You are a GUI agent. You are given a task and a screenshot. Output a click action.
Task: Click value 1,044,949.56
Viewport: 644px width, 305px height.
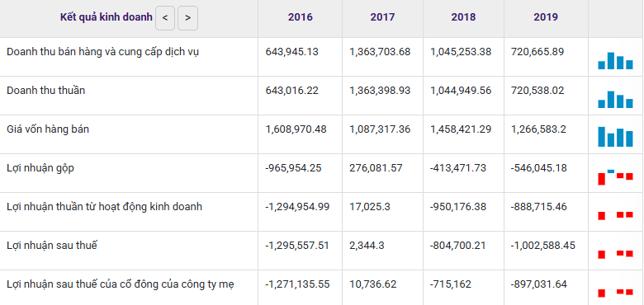tap(461, 91)
